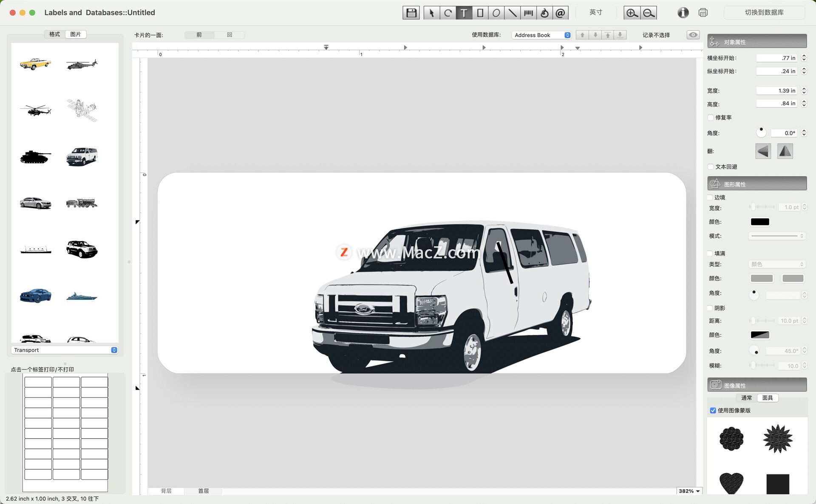
Task: Select the rectangle shape tool
Action: click(x=480, y=13)
